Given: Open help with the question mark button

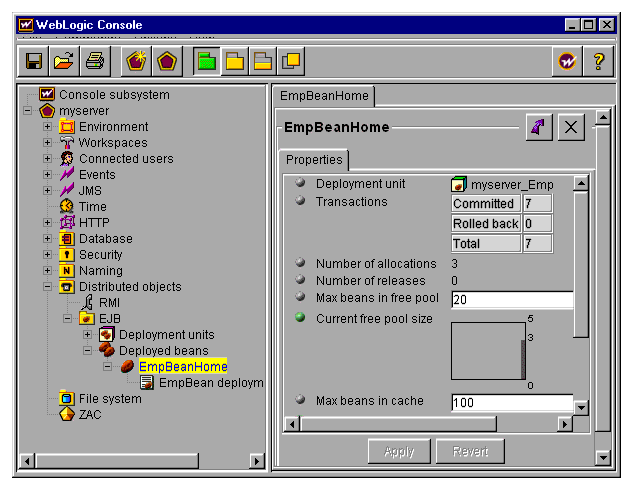Looking at the screenshot, I should pos(598,61).
